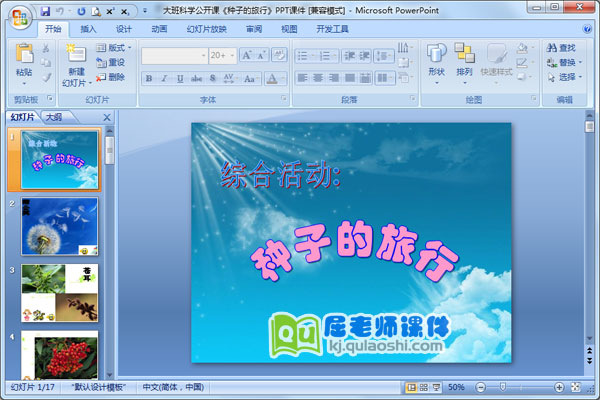
Task: Open print preview from quick access toolbar
Action: (x=96, y=11)
